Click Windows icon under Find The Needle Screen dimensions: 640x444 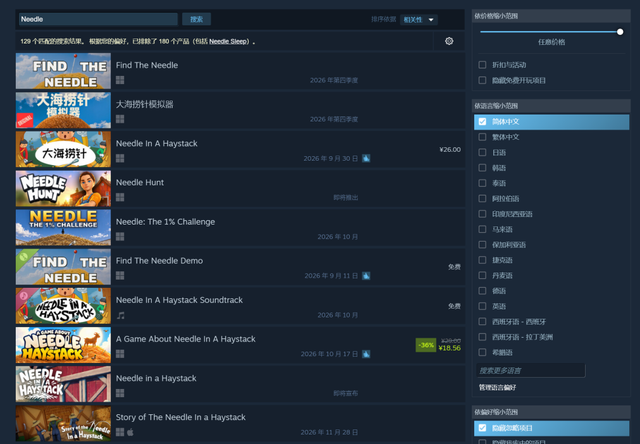tap(120, 80)
